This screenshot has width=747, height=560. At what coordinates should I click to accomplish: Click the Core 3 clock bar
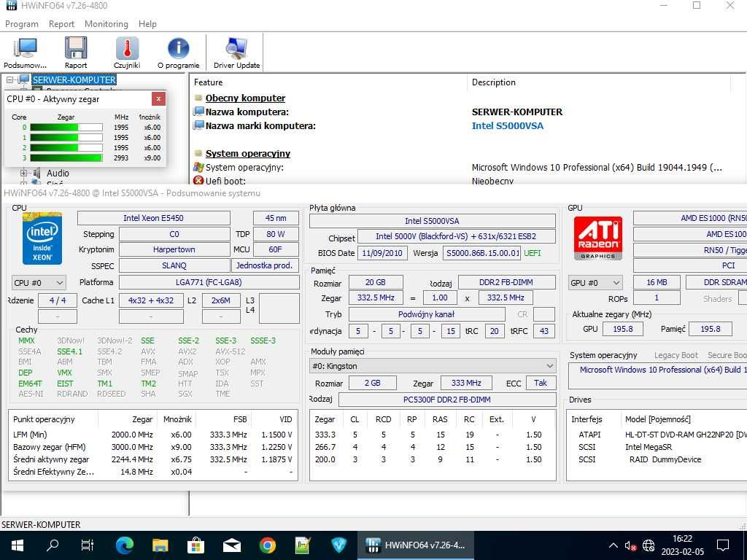point(66,157)
